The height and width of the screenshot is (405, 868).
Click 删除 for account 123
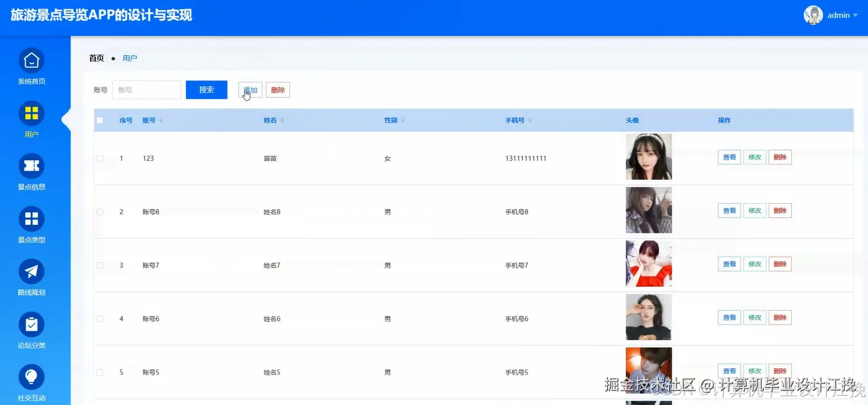pyautogui.click(x=780, y=158)
